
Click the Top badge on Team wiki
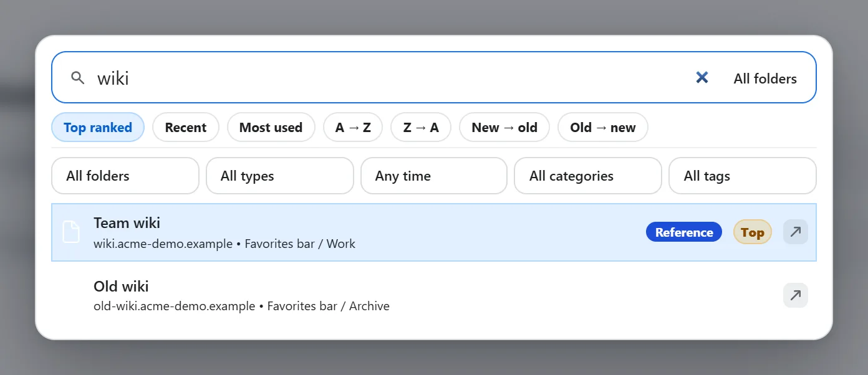[x=753, y=232]
